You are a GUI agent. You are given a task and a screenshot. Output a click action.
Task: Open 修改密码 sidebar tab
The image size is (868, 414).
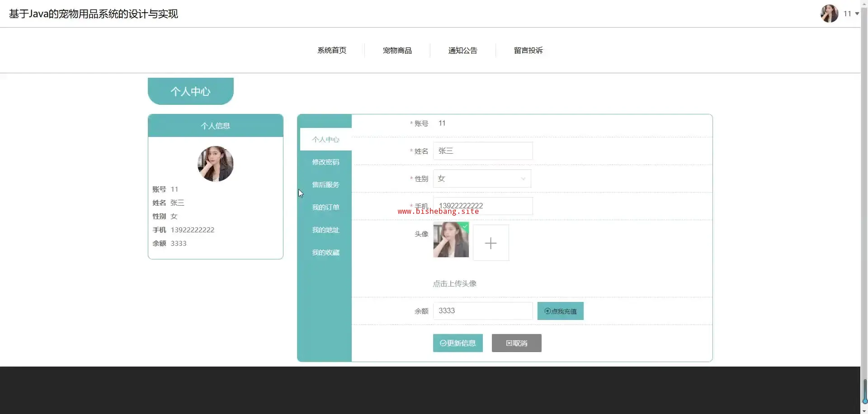(325, 162)
